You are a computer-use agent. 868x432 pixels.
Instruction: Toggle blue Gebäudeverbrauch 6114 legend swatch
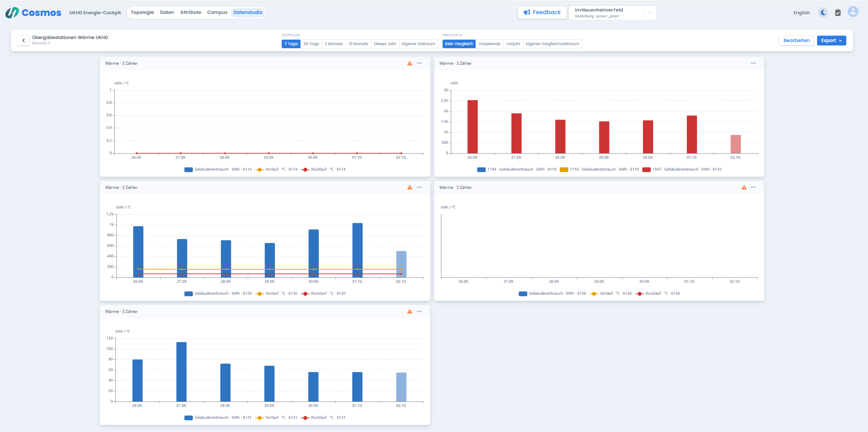pyautogui.click(x=188, y=170)
